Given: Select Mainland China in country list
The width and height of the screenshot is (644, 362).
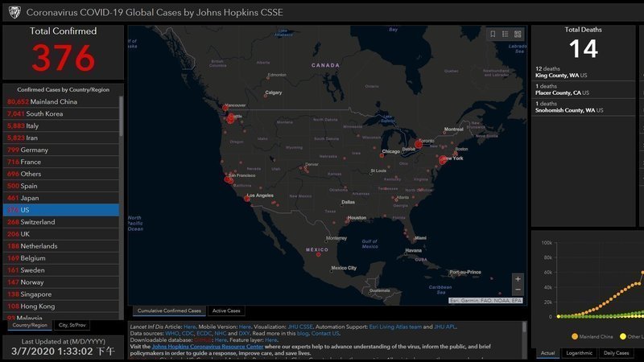Looking at the screenshot, I should click(61, 102).
